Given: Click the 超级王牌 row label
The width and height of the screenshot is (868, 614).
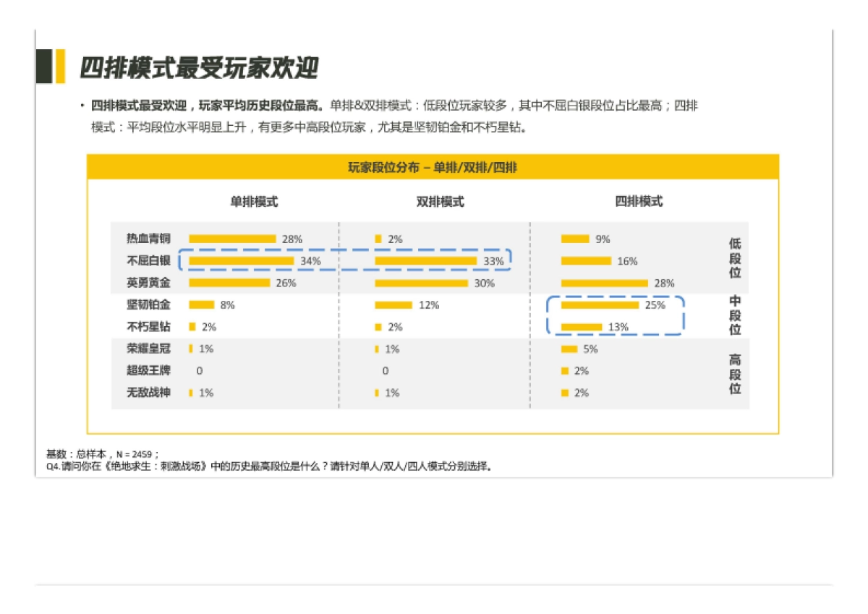Looking at the screenshot, I should (148, 371).
